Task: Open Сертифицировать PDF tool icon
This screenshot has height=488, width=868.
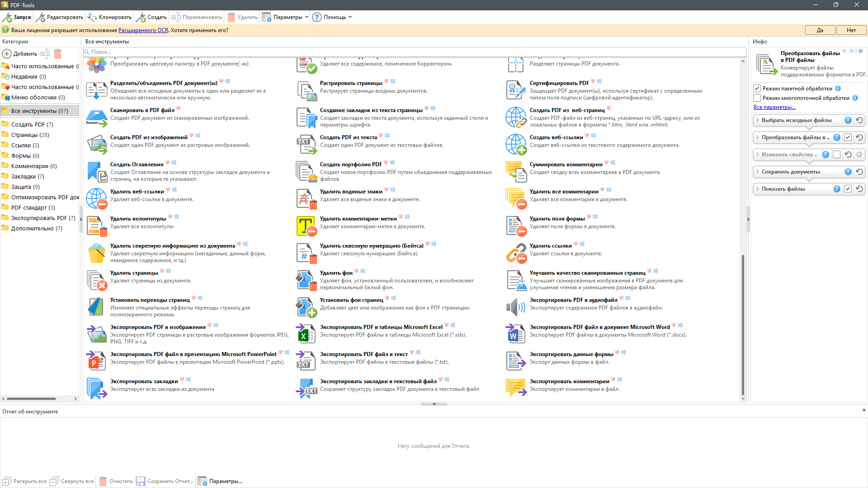Action: point(516,90)
